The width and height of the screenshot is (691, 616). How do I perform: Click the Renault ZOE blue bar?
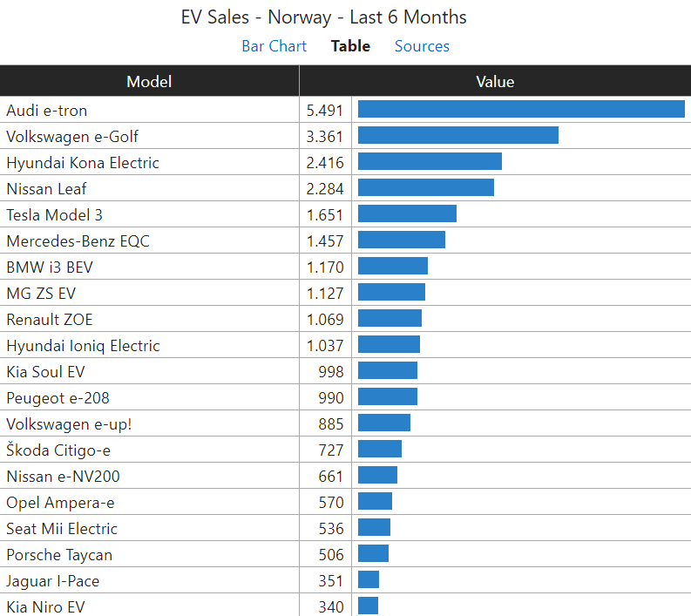(390, 318)
